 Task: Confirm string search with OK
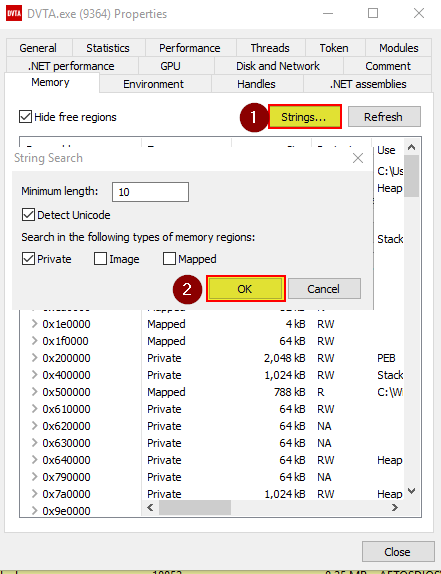coord(245,289)
